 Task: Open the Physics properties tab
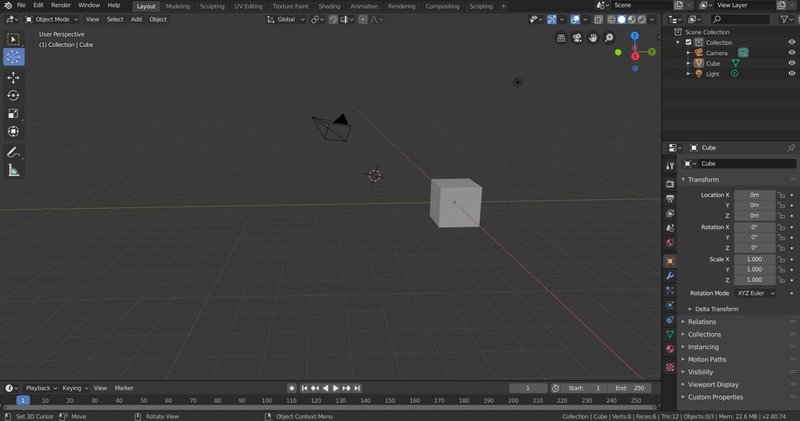(670, 305)
